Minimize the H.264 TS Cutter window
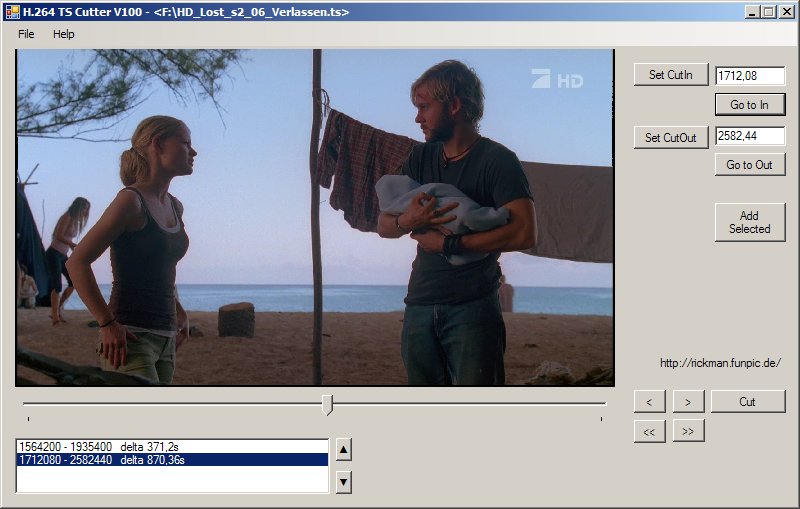 [751, 12]
